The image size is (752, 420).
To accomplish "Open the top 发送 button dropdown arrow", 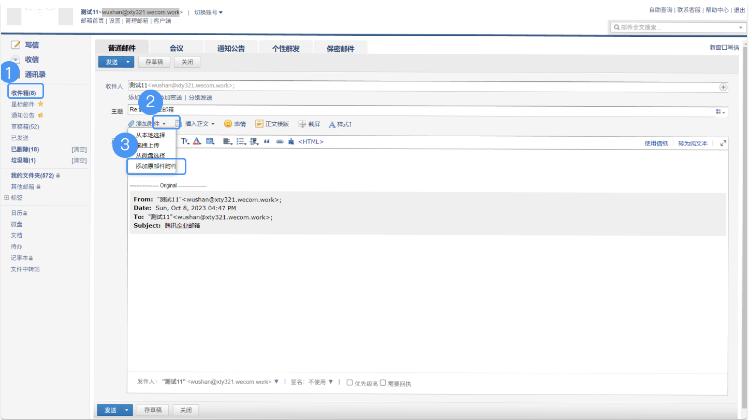I will click(128, 61).
